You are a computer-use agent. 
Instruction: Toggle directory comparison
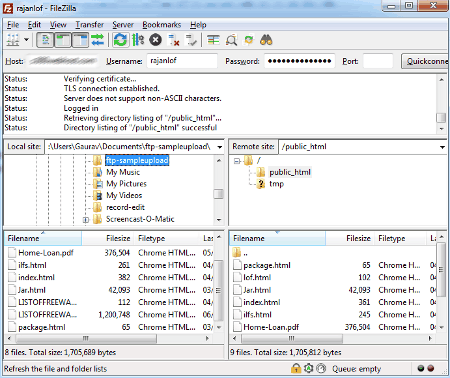coord(231,40)
